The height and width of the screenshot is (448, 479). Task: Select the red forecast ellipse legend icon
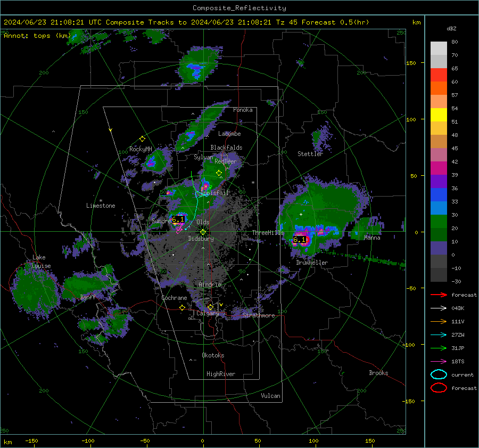click(439, 388)
